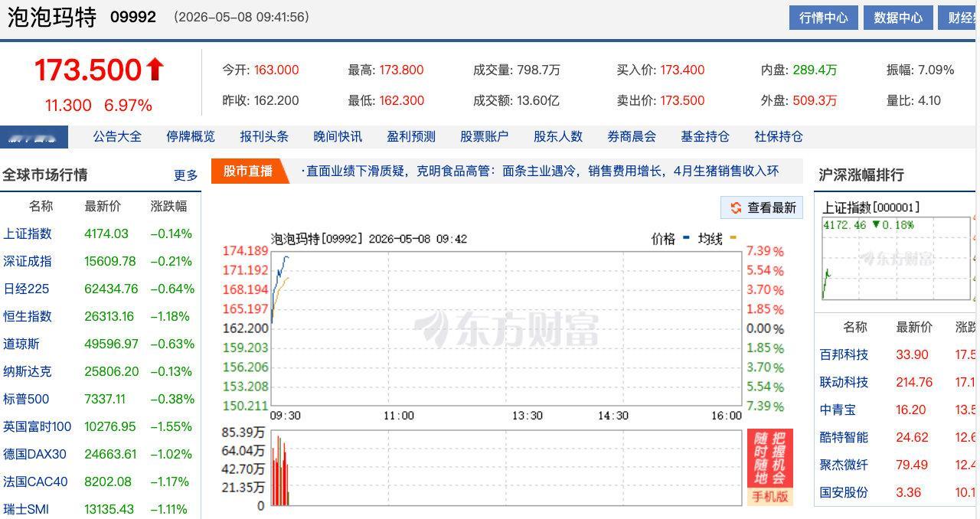Click the 最新价 header in 全球市场行情
The image size is (980, 519).
(103, 206)
